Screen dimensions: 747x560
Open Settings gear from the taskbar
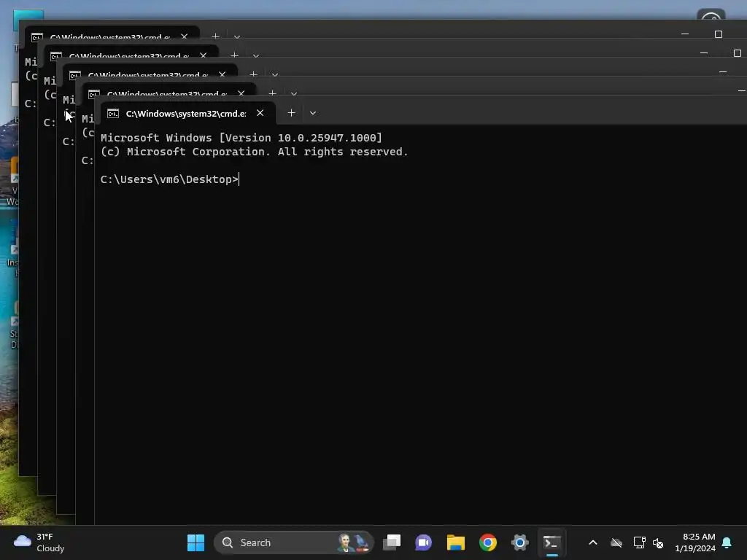point(519,542)
